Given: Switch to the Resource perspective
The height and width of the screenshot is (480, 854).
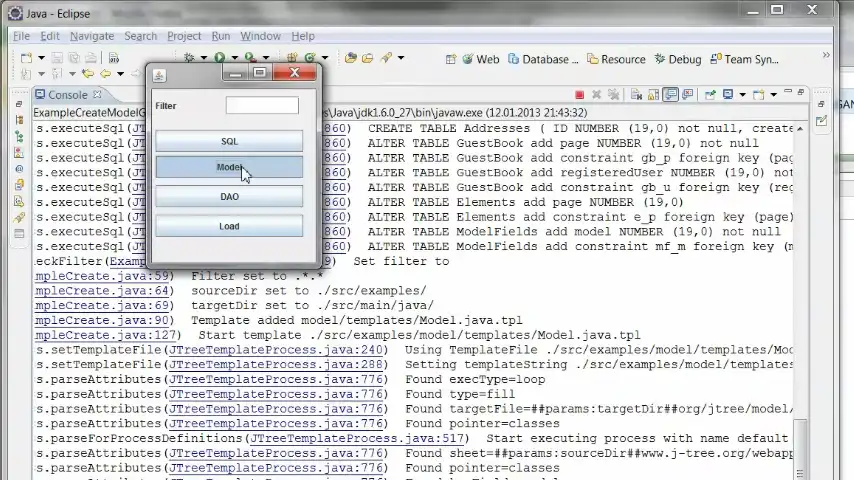Looking at the screenshot, I should coord(617,59).
